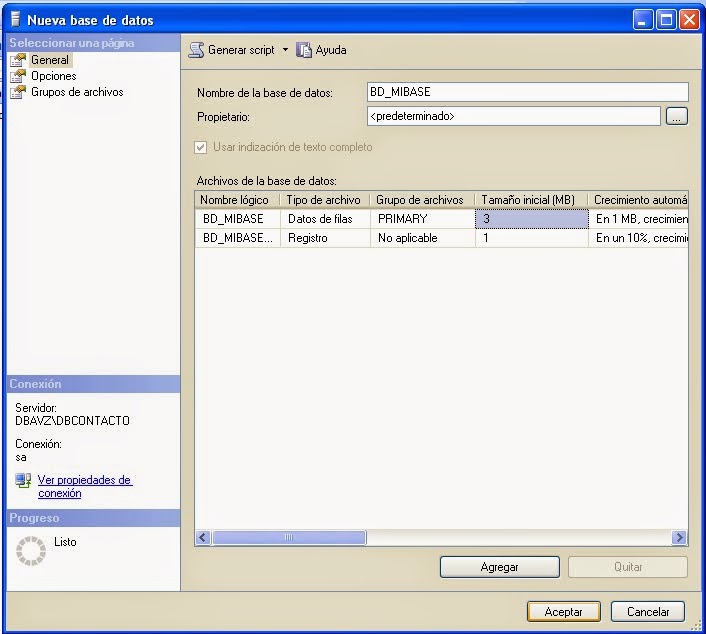This screenshot has height=634, width=706.
Task: Click the scroll right arrow of files grid
Action: point(679,537)
